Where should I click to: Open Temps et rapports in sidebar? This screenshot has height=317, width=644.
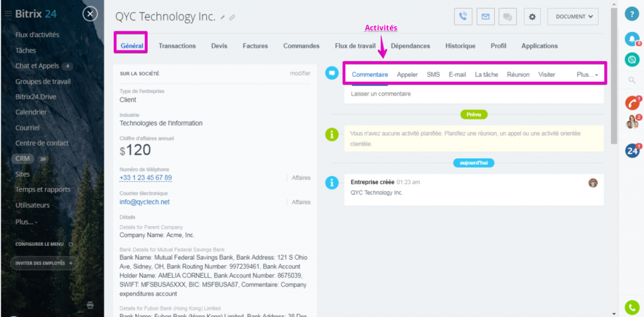coord(43,190)
